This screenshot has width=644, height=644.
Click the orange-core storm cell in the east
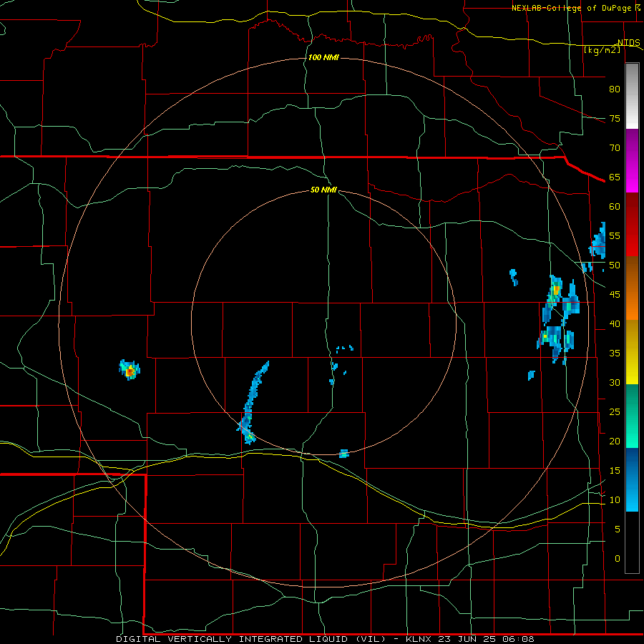coord(555,290)
